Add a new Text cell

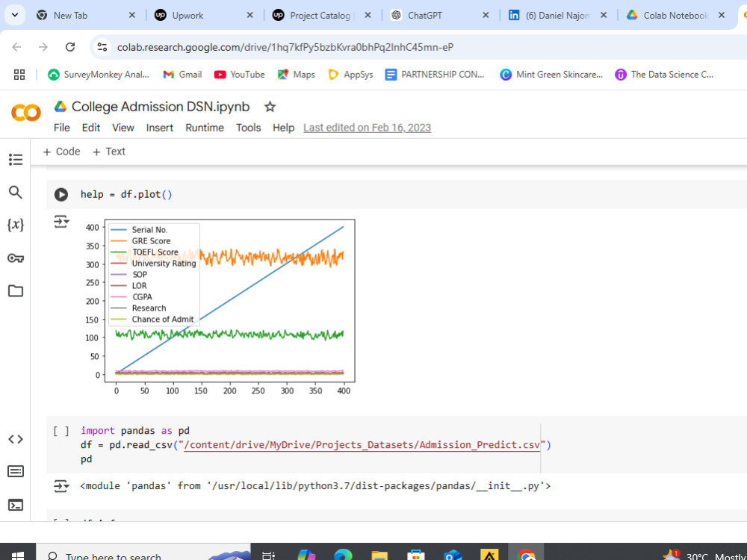tap(108, 152)
